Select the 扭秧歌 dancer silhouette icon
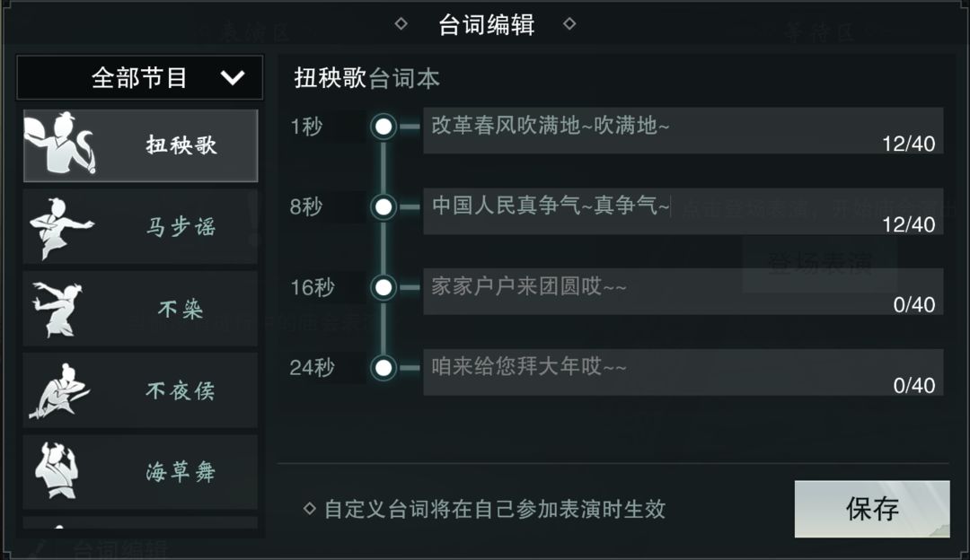970x560 pixels. click(x=59, y=144)
